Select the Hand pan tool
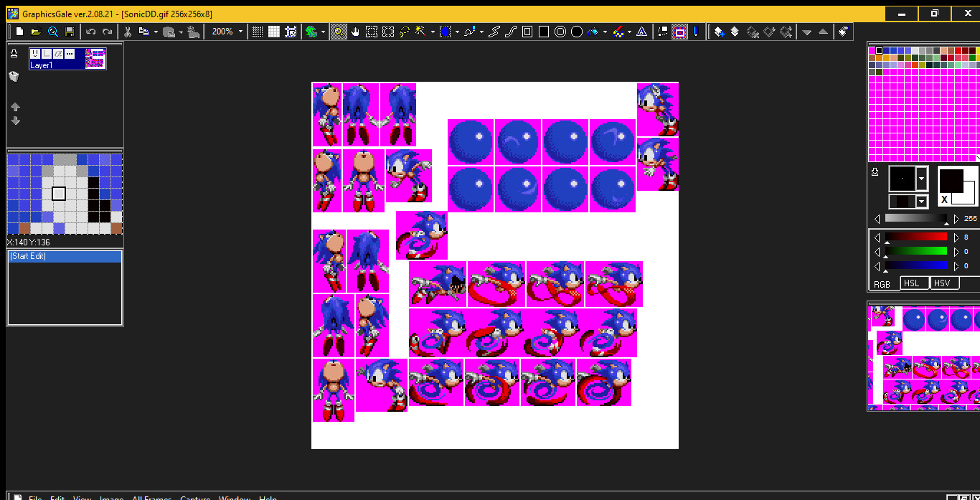The image size is (980, 500). point(355,32)
